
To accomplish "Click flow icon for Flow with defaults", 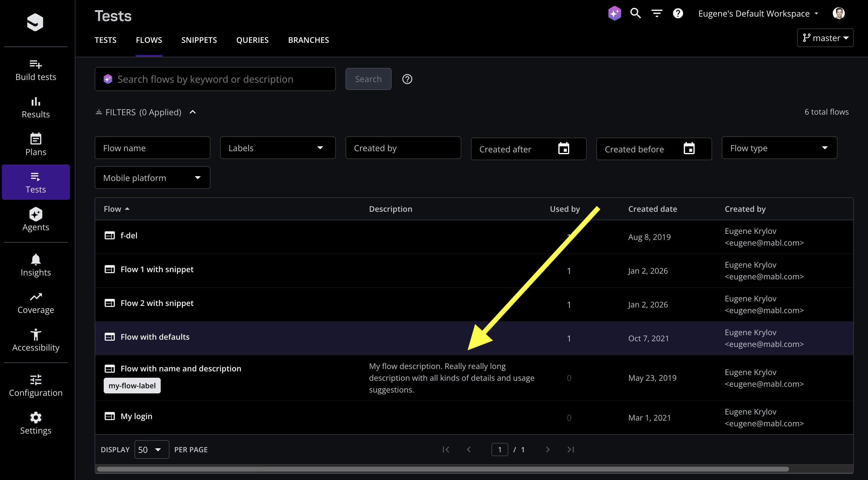I will tap(109, 337).
